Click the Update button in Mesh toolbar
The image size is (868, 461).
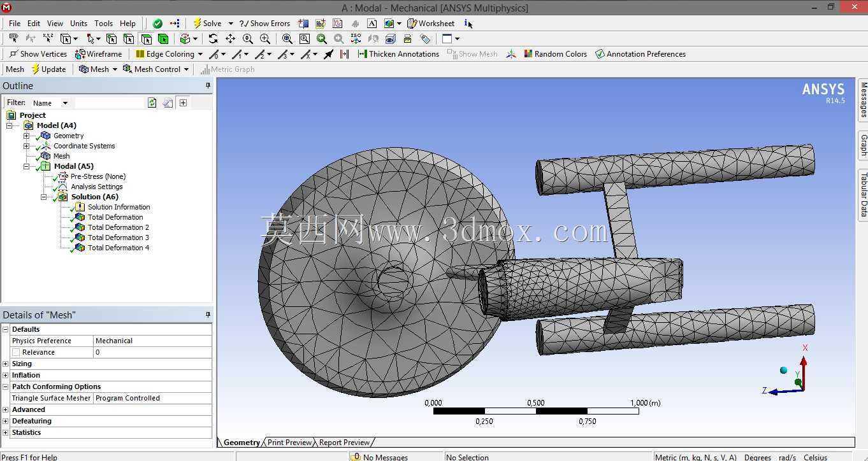(48, 69)
